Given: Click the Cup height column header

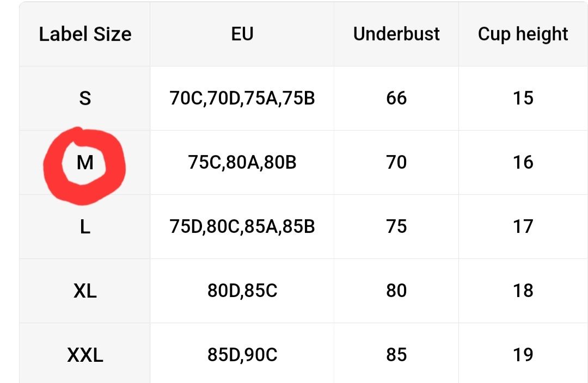Looking at the screenshot, I should click(523, 35).
